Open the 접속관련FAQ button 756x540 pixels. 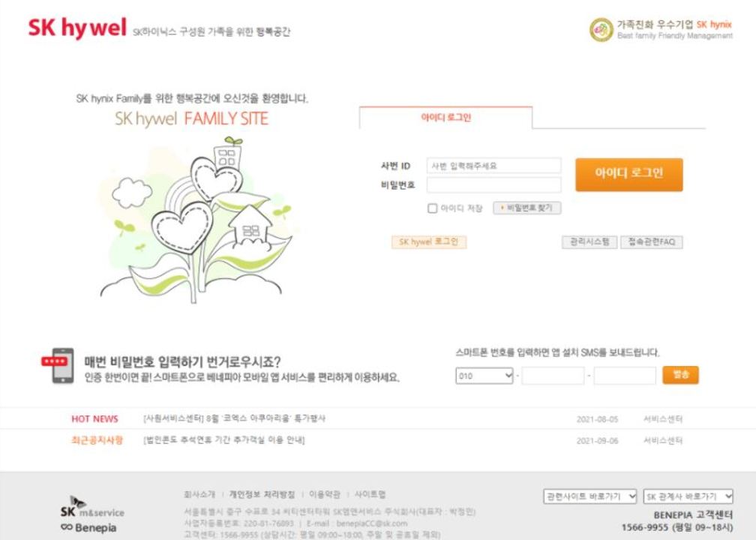point(651,241)
